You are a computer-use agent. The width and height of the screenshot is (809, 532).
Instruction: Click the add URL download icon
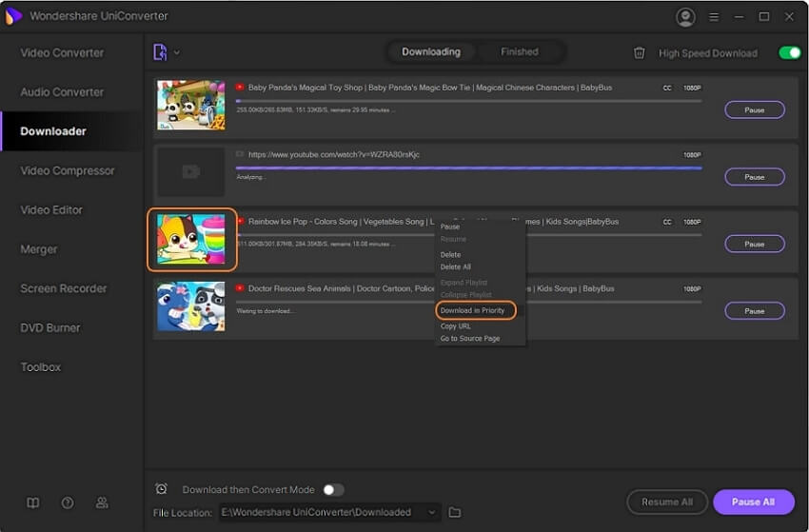click(160, 52)
